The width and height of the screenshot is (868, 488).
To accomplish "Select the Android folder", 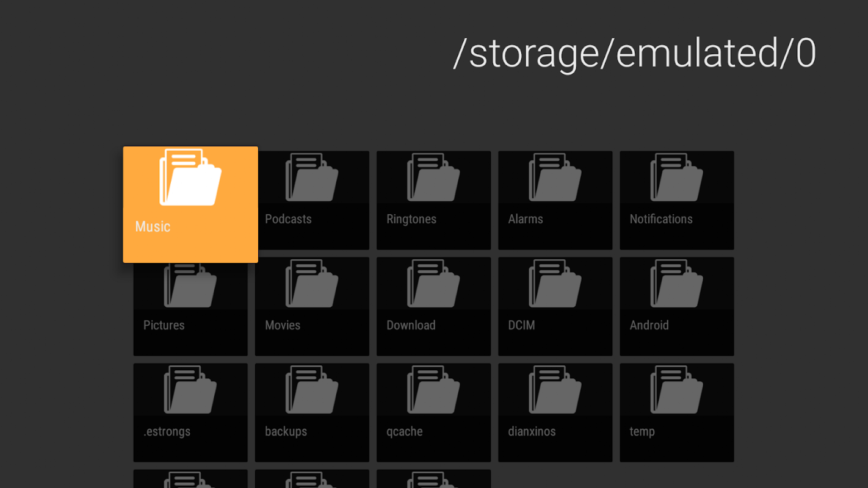I will pyautogui.click(x=676, y=306).
